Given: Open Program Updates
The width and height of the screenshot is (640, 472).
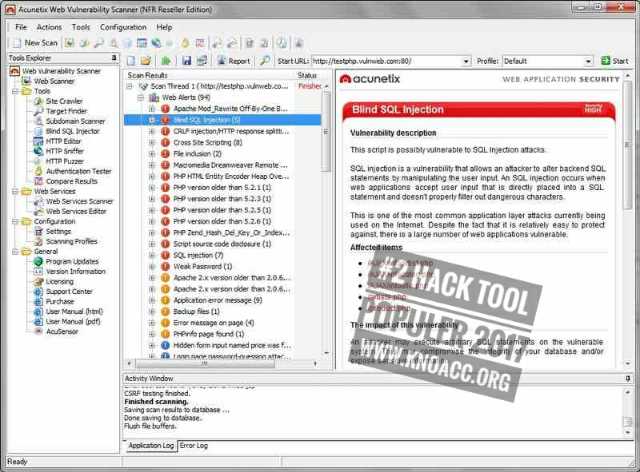Looking at the screenshot, I should tap(72, 261).
